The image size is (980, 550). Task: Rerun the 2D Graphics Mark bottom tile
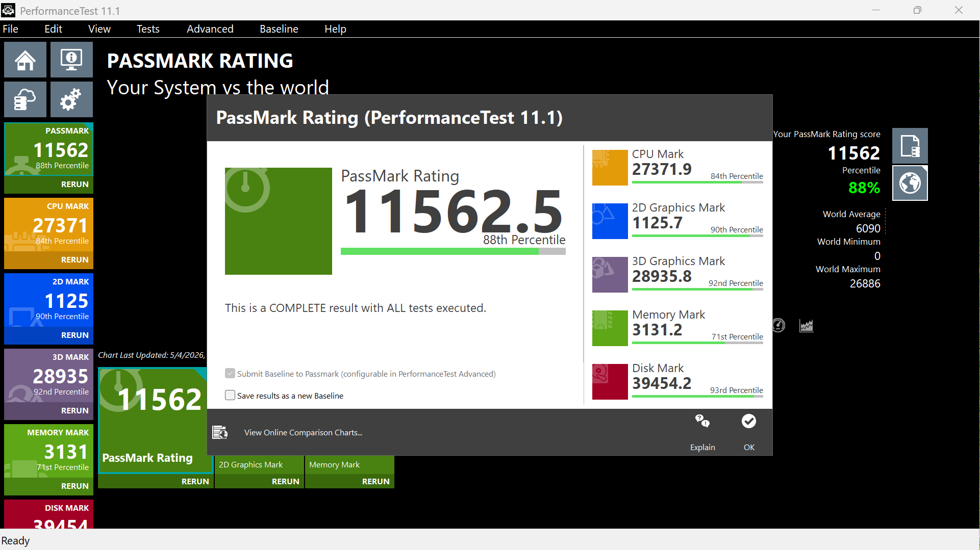[x=285, y=481]
